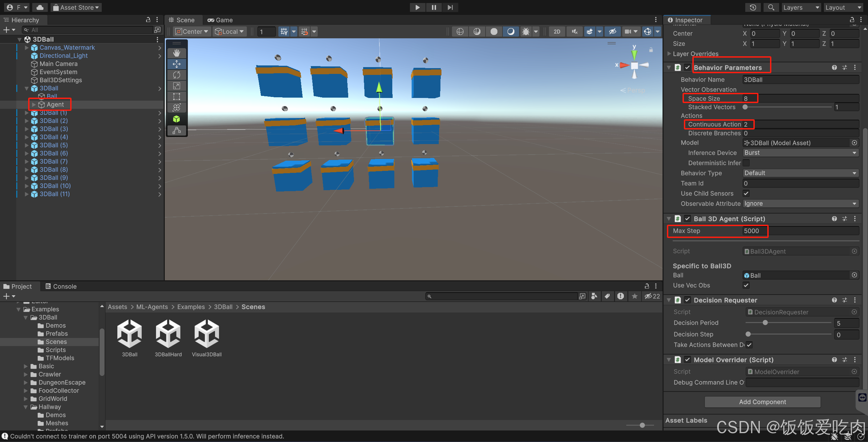
Task: Select the Hand view tool
Action: [x=177, y=53]
